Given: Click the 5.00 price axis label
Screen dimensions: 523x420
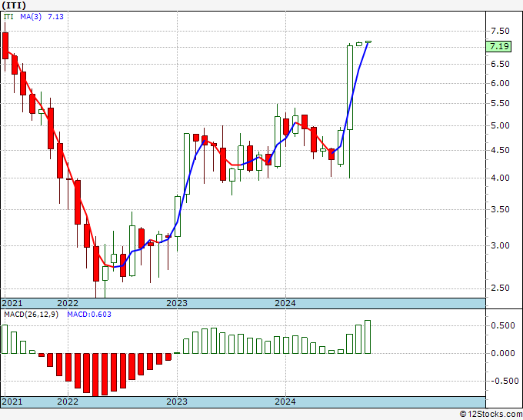Looking at the screenshot, I should (500, 125).
